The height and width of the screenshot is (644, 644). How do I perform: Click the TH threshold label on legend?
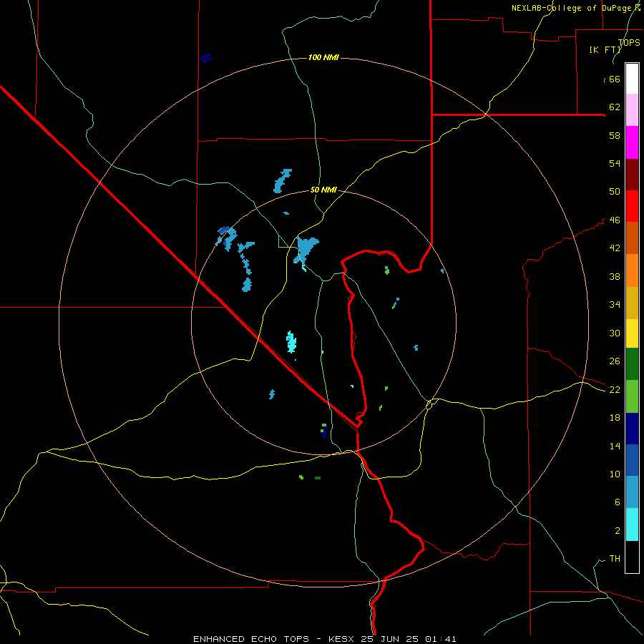615,558
